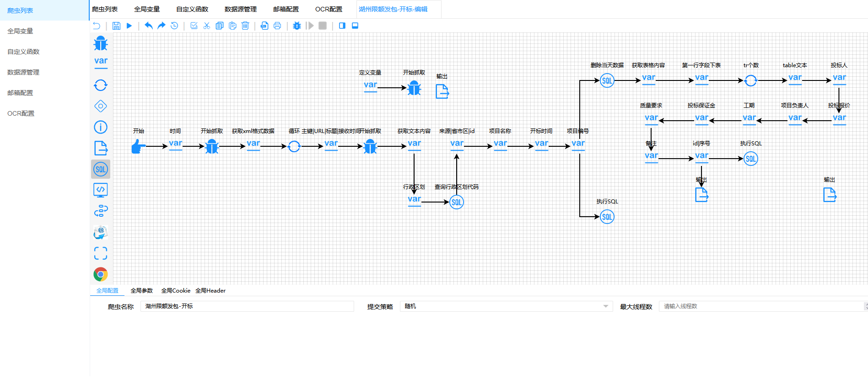
Task: Switch to the 全局参数 bottom tab
Action: (142, 291)
